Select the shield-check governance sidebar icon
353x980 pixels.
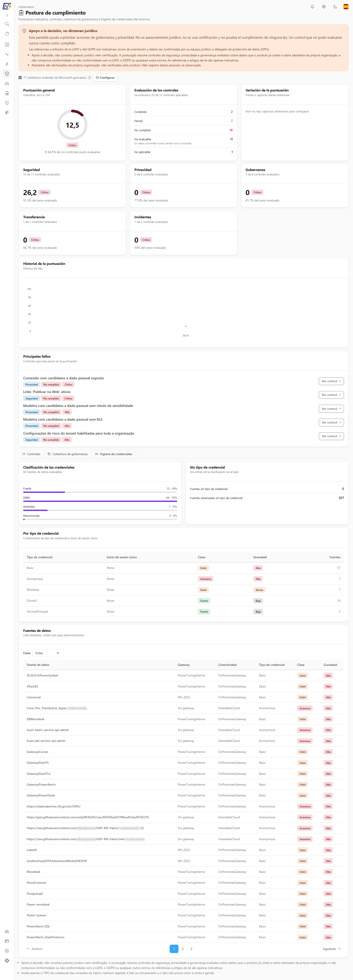(x=7, y=74)
